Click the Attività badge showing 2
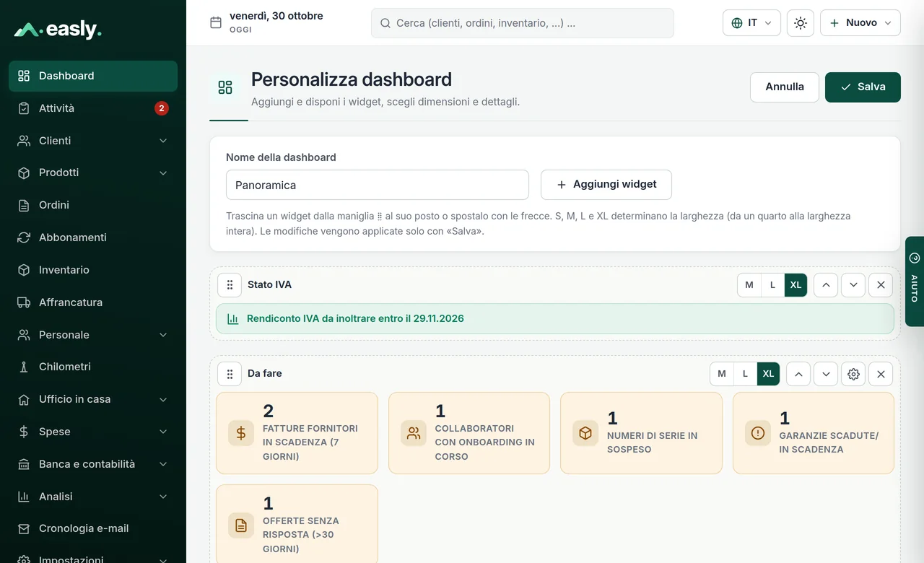 (162, 108)
